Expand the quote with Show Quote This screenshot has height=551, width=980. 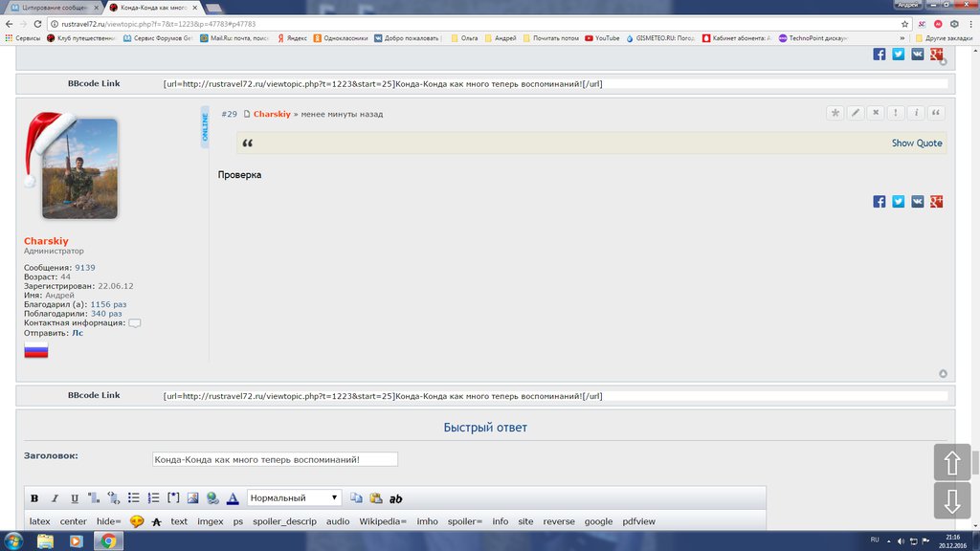(x=916, y=143)
